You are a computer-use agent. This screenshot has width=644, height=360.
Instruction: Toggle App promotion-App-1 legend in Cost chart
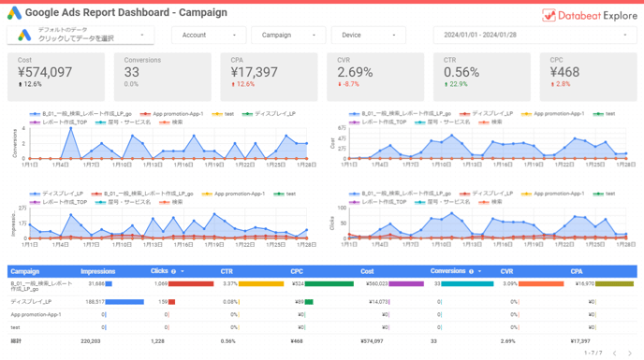[x=552, y=114]
